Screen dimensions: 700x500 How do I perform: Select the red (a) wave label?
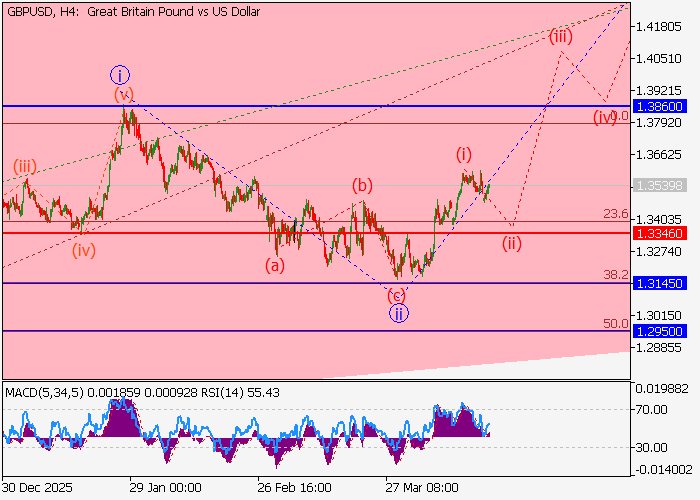tap(274, 265)
